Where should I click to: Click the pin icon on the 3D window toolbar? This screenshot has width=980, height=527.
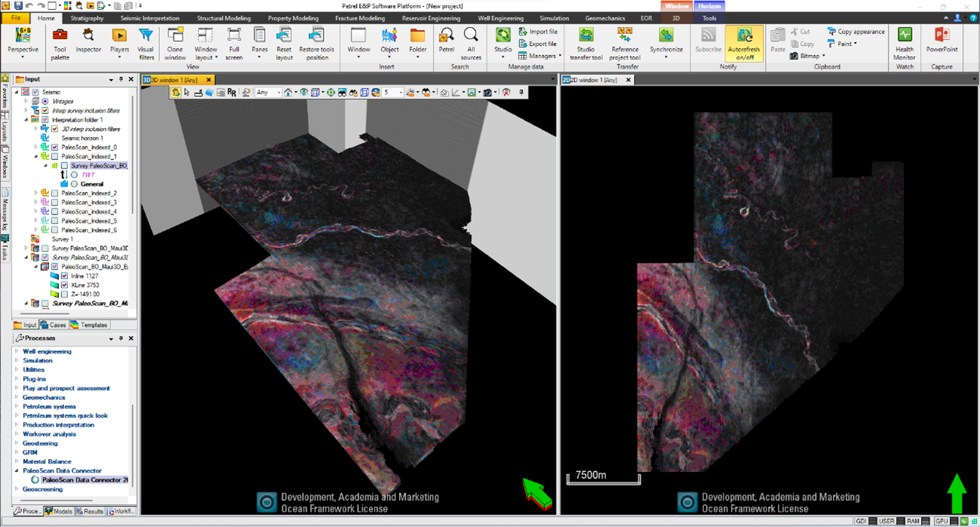pyautogui.click(x=521, y=92)
